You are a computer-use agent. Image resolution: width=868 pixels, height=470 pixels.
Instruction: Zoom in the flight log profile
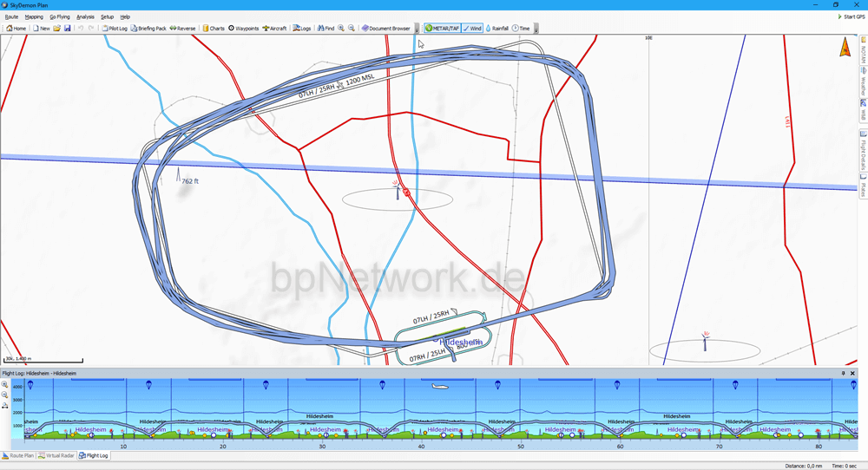(x=5, y=384)
